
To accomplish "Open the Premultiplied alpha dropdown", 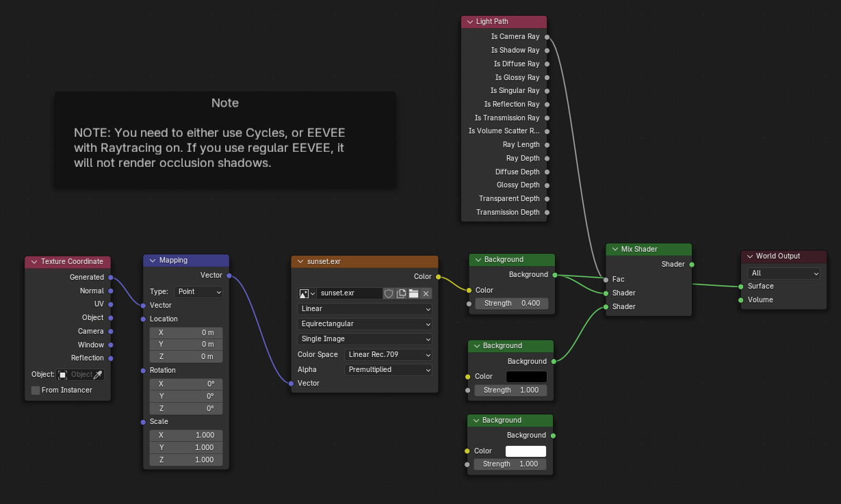I will click(x=389, y=370).
